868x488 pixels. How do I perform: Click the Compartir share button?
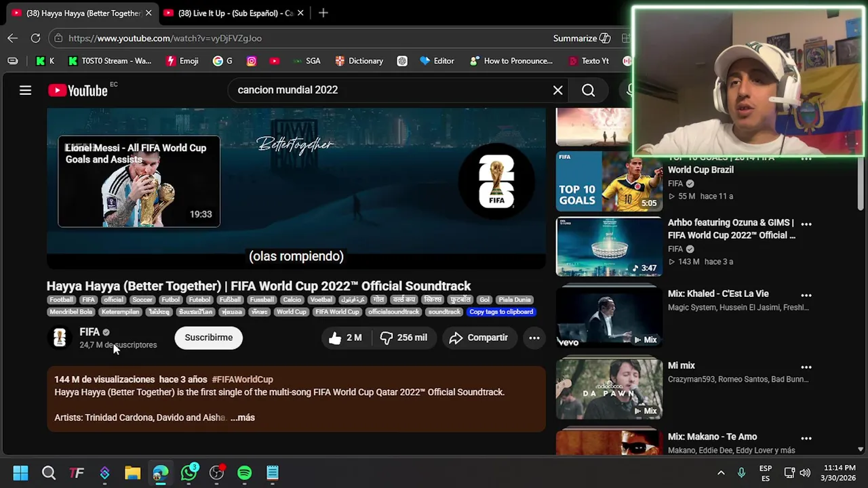point(479,338)
